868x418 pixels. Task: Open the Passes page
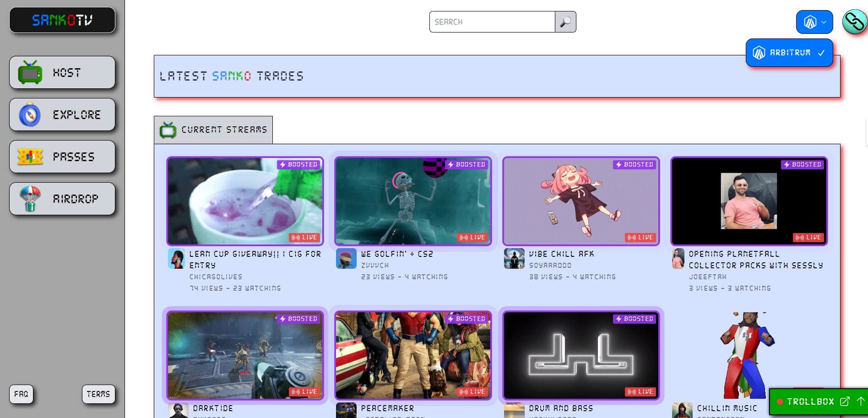click(x=62, y=157)
